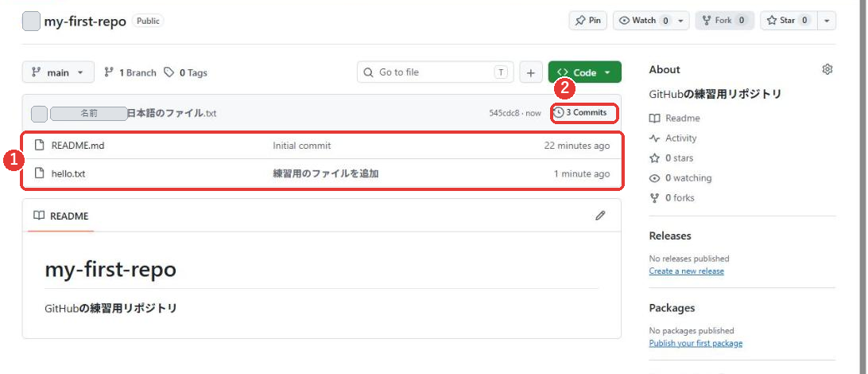View the 0 watching link
Screen dimensions: 868x374
[688, 178]
